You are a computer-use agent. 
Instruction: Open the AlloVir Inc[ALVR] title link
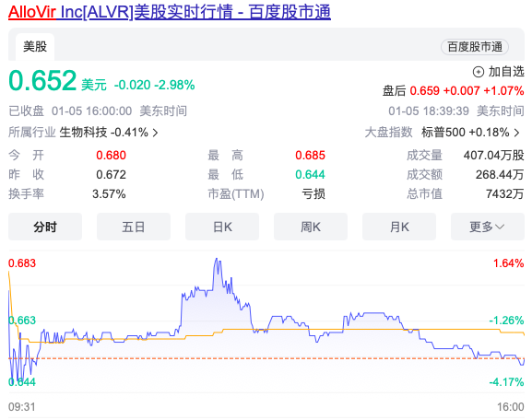coord(170,12)
